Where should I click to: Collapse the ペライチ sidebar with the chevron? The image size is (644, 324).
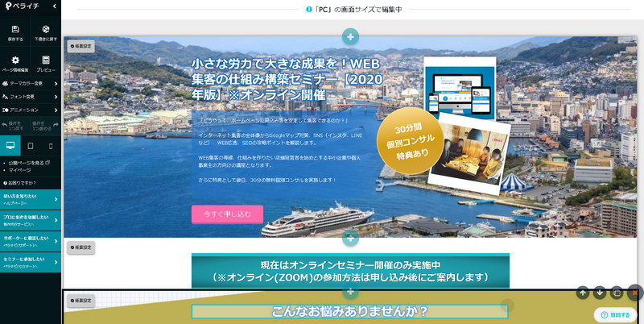(x=55, y=6)
